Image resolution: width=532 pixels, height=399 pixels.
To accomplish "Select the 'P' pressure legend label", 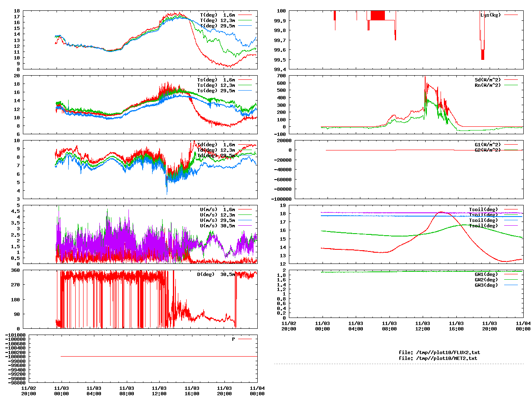I will coord(234,339).
